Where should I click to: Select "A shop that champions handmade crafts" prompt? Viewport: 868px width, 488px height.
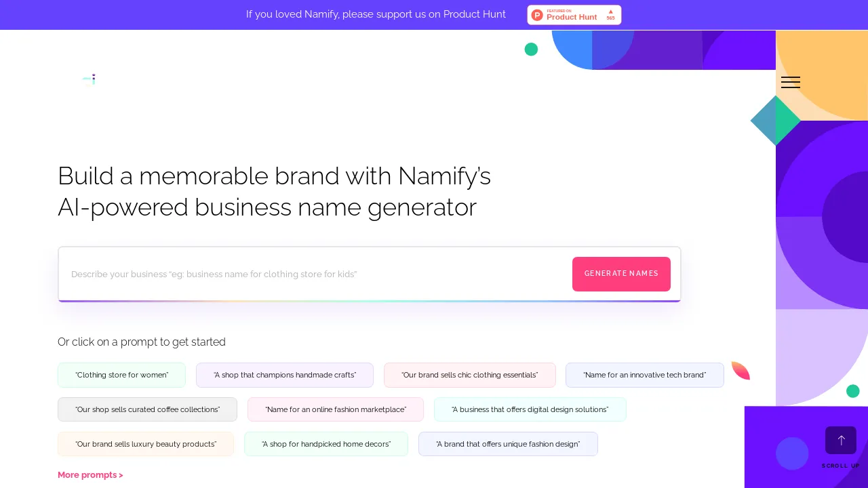285,375
